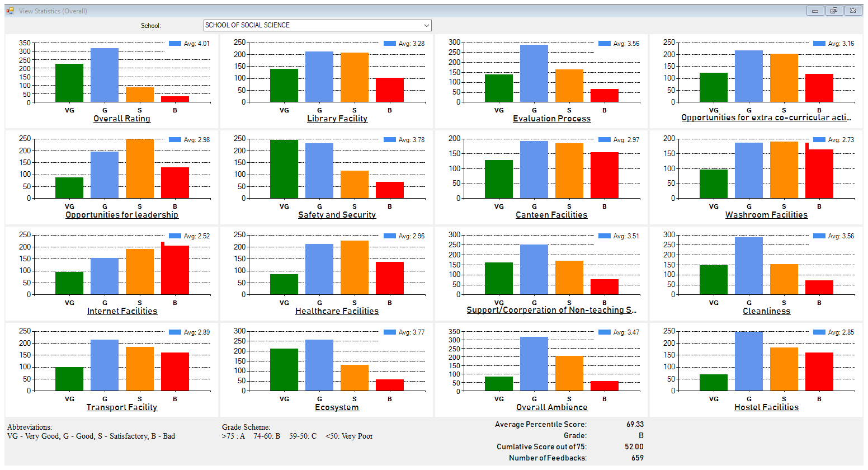868x470 pixels.
Task: Click the Library Facility title link
Action: (337, 119)
